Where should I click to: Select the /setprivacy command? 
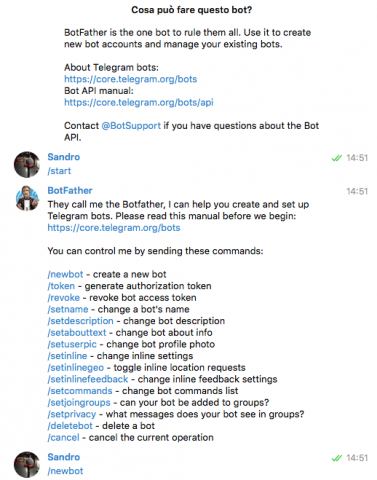coord(72,414)
